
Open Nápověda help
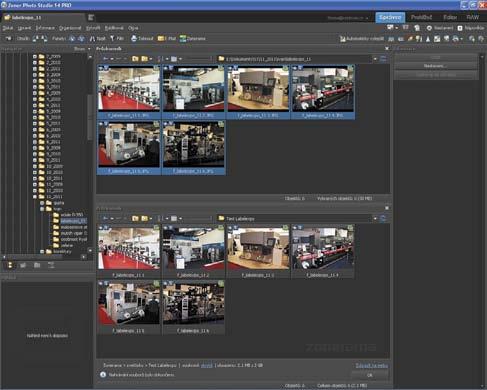tap(470, 28)
